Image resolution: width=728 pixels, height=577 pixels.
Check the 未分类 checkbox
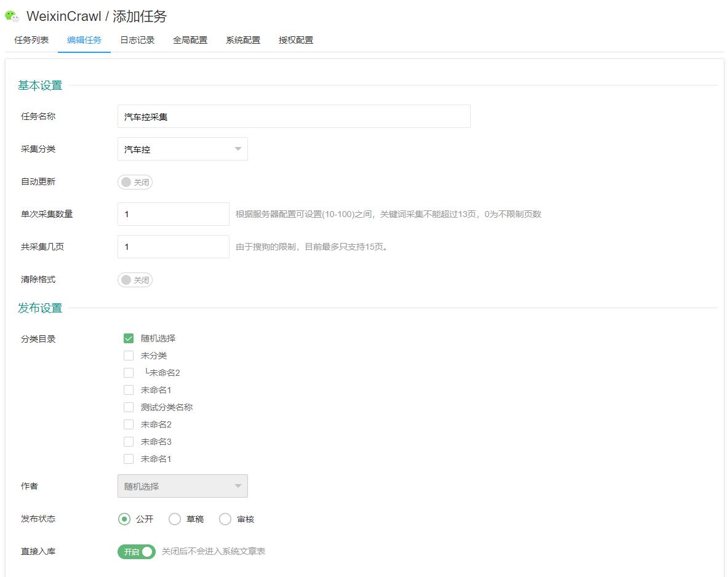(129, 356)
